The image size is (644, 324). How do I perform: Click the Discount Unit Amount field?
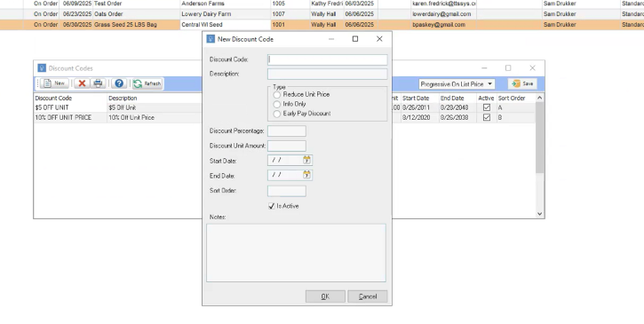click(287, 146)
